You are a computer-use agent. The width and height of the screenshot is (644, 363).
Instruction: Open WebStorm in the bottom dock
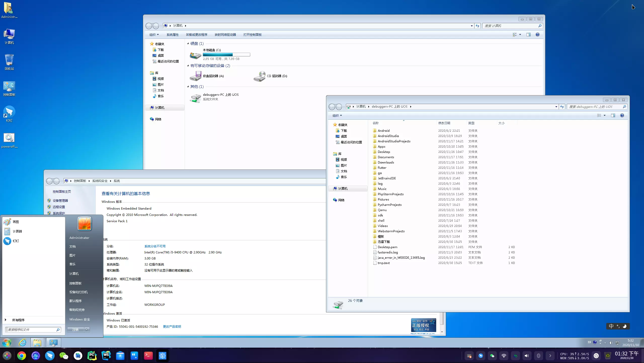coord(106,356)
